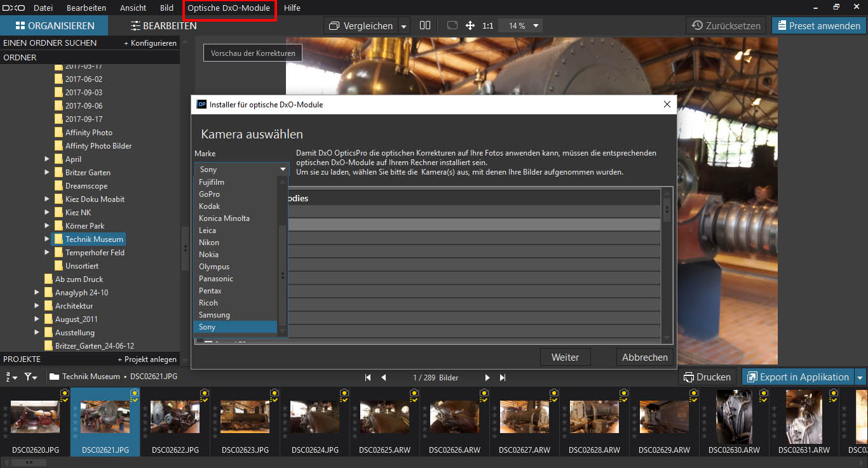Image resolution: width=868 pixels, height=468 pixels.
Task: Switch to the BEARBEITEN tab
Action: click(x=163, y=26)
